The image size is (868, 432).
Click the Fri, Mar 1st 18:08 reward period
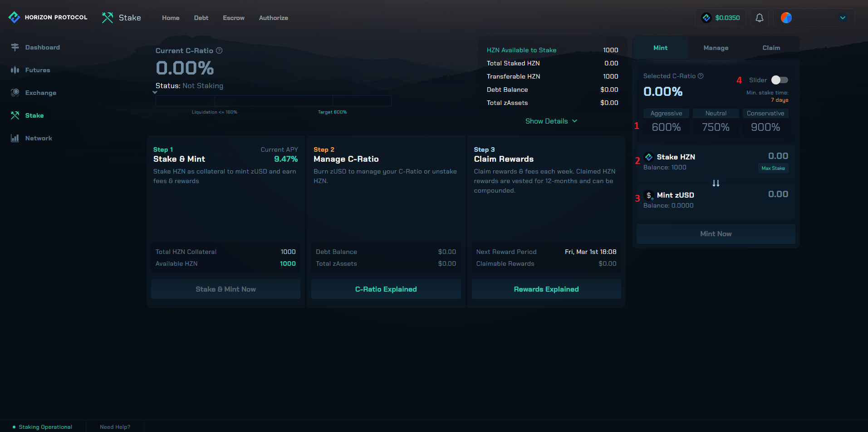(590, 252)
